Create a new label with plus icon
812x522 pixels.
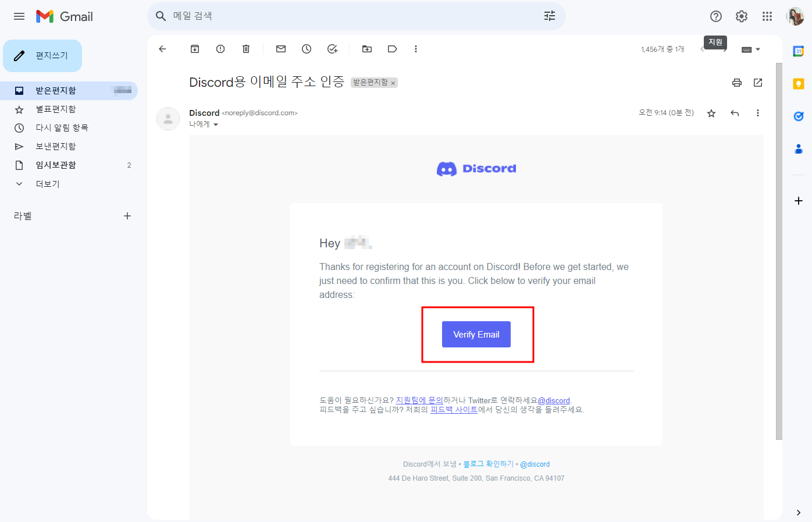pyautogui.click(x=127, y=216)
